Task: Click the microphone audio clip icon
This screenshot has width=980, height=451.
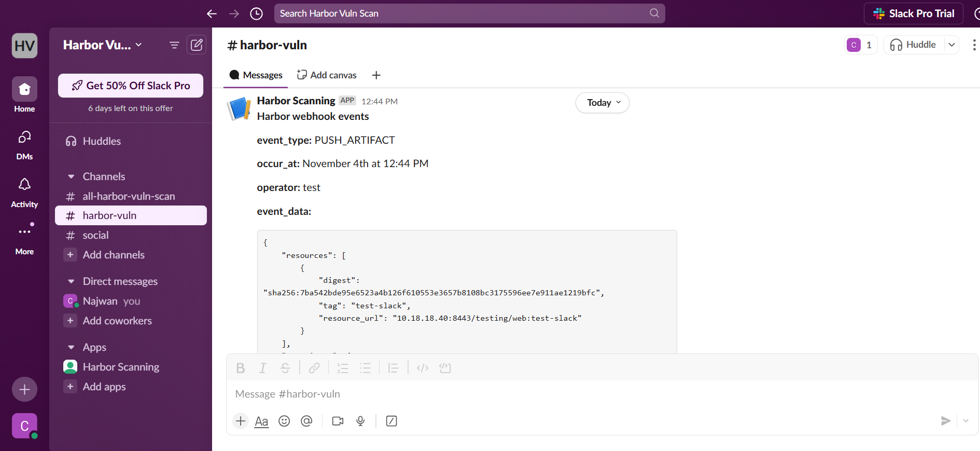Action: (360, 421)
